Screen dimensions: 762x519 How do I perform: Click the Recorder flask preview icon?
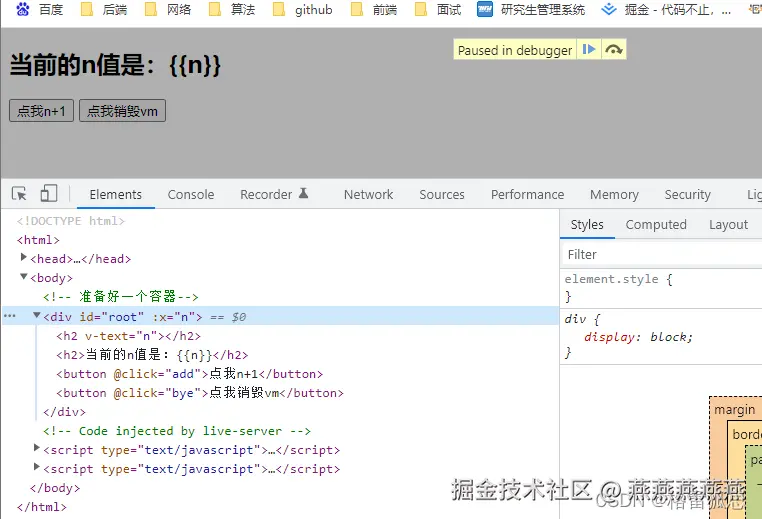(x=303, y=193)
